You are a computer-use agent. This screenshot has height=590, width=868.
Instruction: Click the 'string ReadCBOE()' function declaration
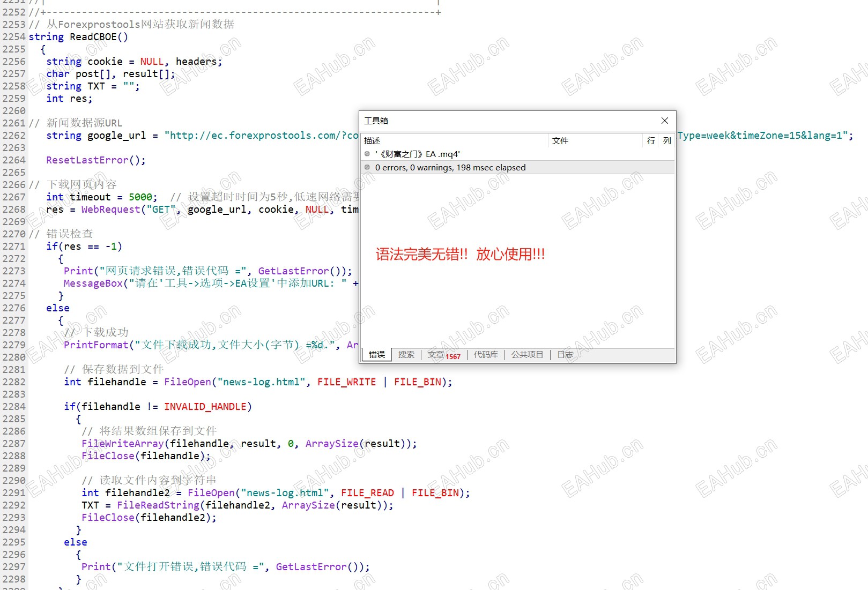click(x=78, y=36)
